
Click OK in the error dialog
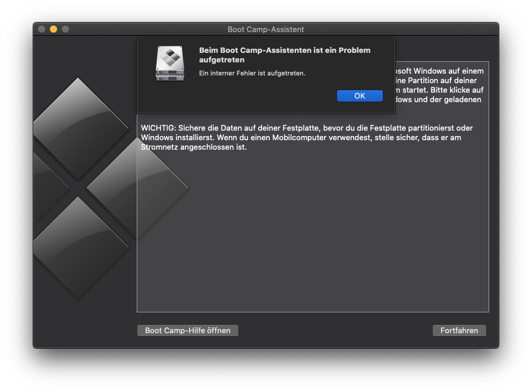click(x=360, y=96)
